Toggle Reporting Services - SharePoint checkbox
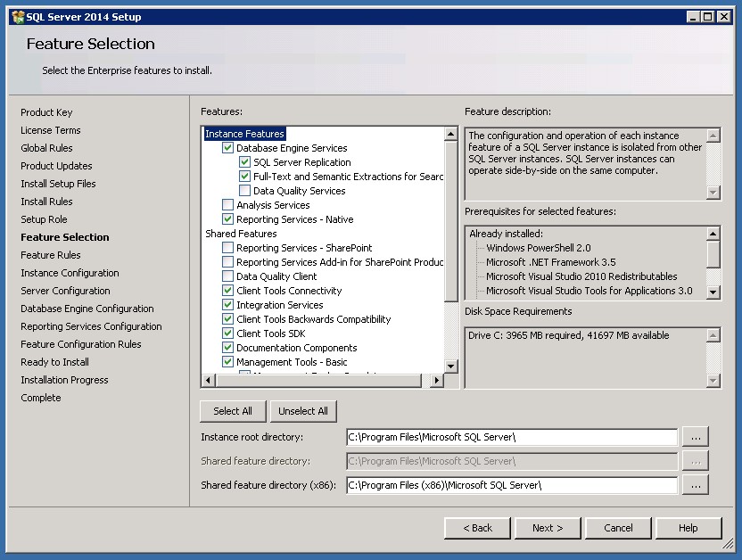742x560 pixels. click(x=228, y=248)
